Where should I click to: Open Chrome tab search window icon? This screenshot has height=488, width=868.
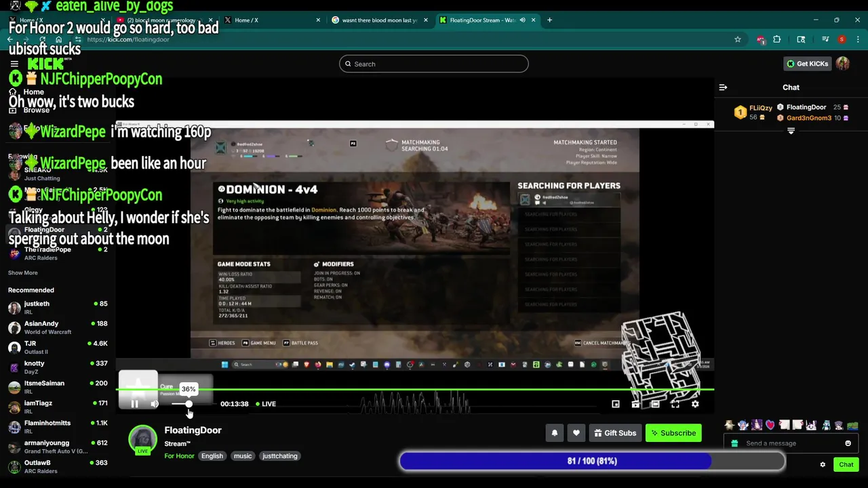(x=801, y=39)
